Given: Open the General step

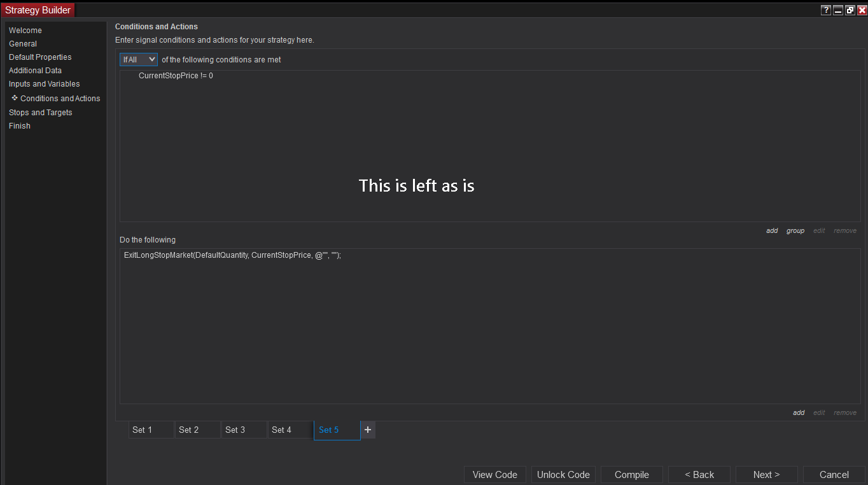Looking at the screenshot, I should click(23, 44).
